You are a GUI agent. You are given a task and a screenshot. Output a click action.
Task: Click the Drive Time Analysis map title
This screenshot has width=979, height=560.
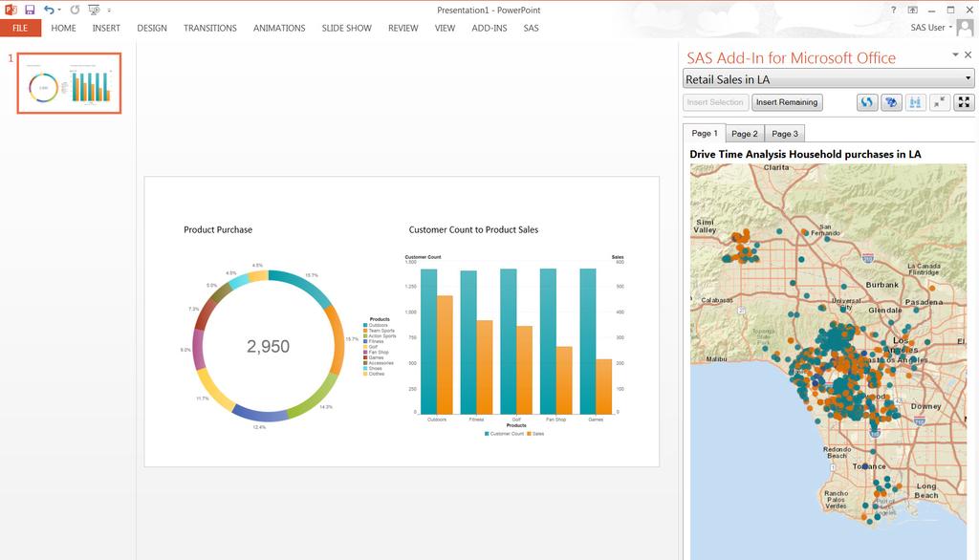pos(805,154)
